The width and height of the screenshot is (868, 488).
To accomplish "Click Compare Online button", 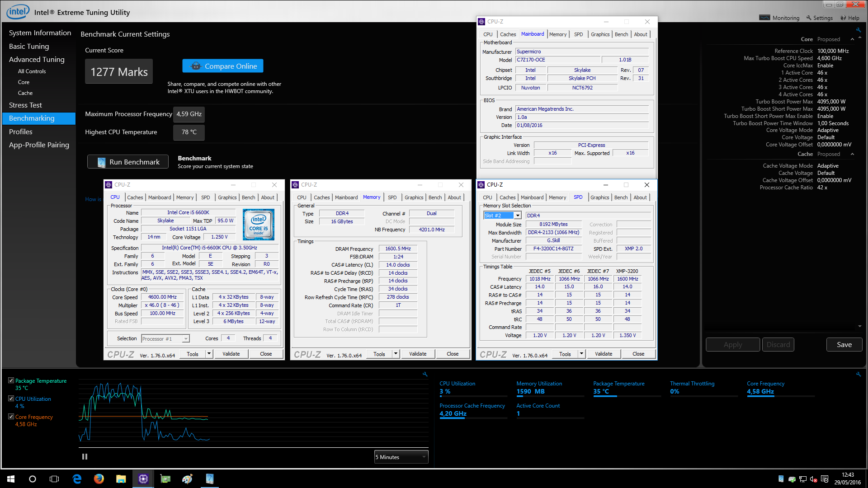I will pyautogui.click(x=223, y=66).
